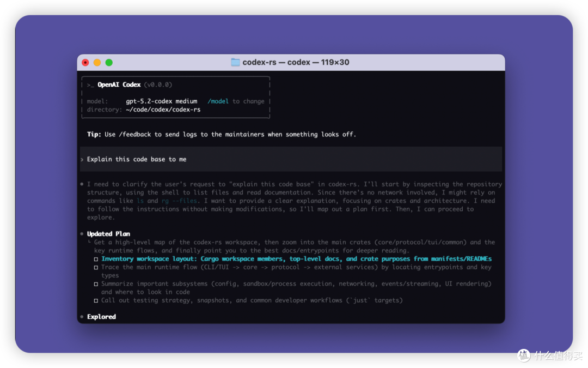
Task: Click the chevron before 'Explain this code base'
Action: [x=82, y=160]
